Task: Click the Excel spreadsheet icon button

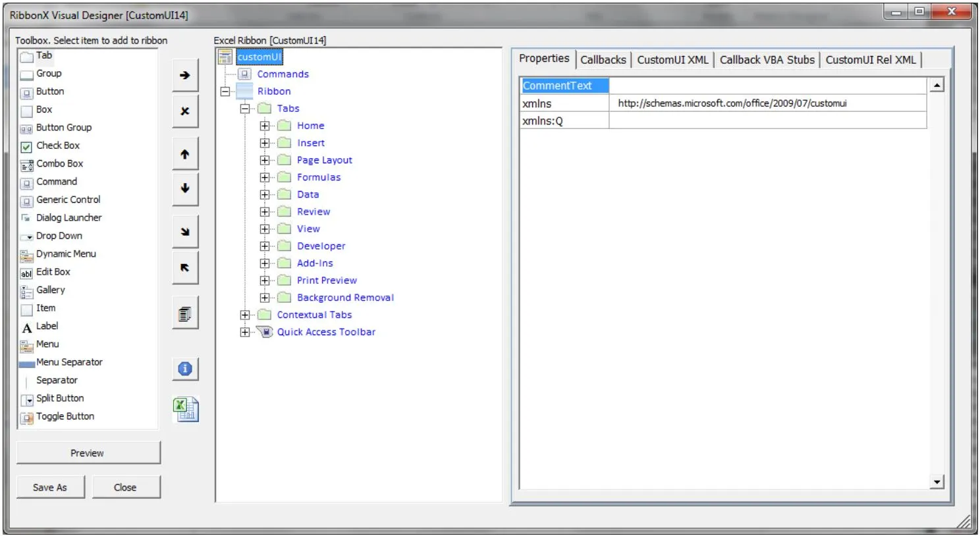Action: coord(186,410)
